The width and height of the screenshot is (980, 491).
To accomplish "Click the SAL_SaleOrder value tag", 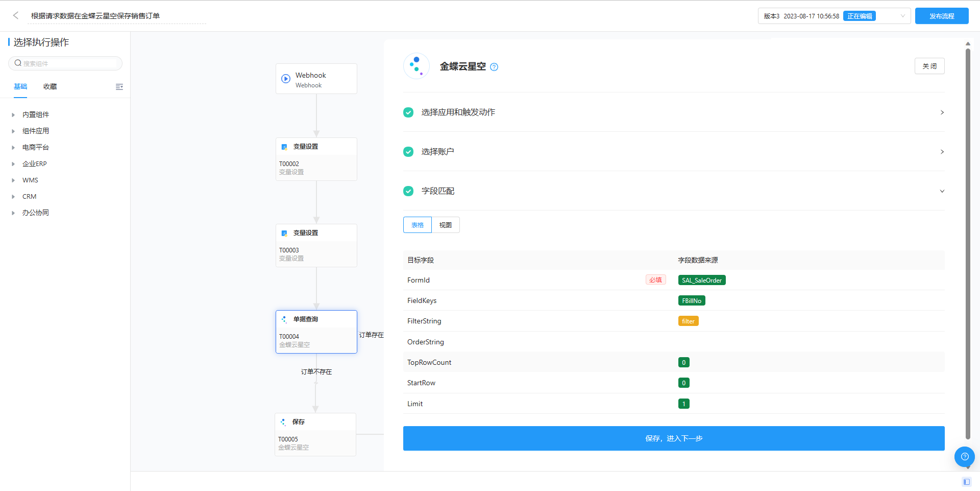I will click(702, 280).
